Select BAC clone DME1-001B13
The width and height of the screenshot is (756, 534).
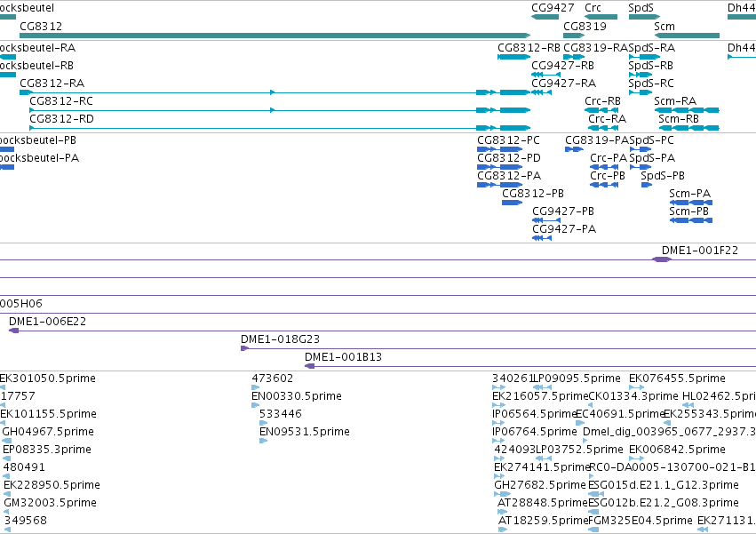point(343,357)
